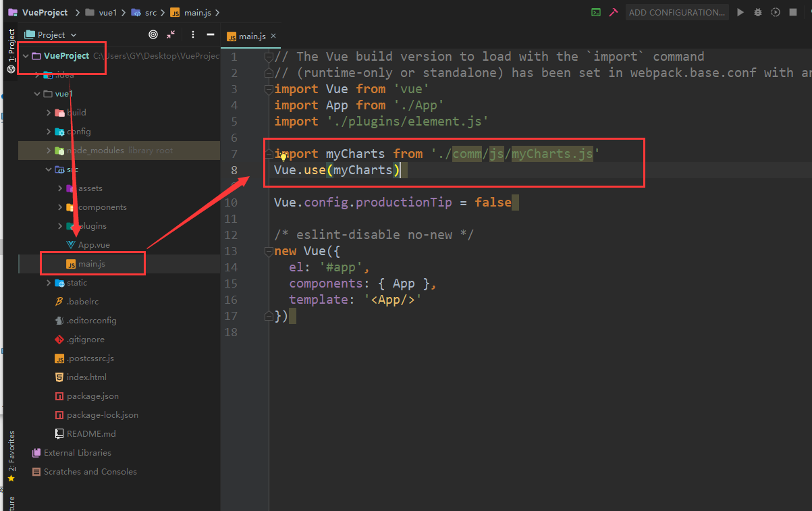Click the Vue icon beside App.vue
This screenshot has height=511, width=812.
click(x=71, y=245)
